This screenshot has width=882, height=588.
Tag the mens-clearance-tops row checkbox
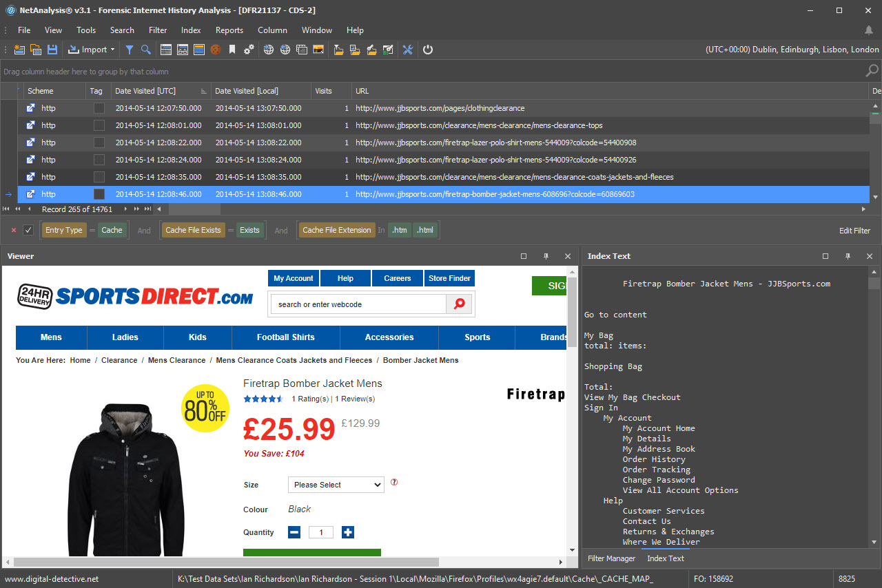tap(99, 125)
